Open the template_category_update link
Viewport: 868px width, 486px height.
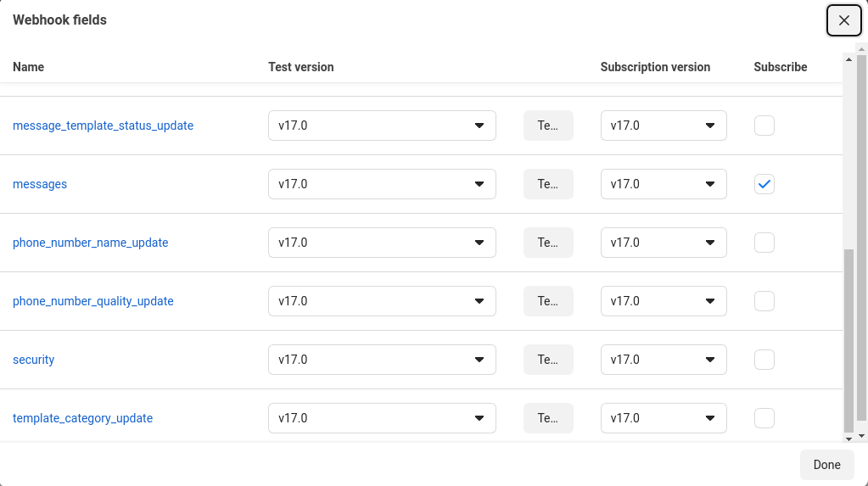click(82, 418)
